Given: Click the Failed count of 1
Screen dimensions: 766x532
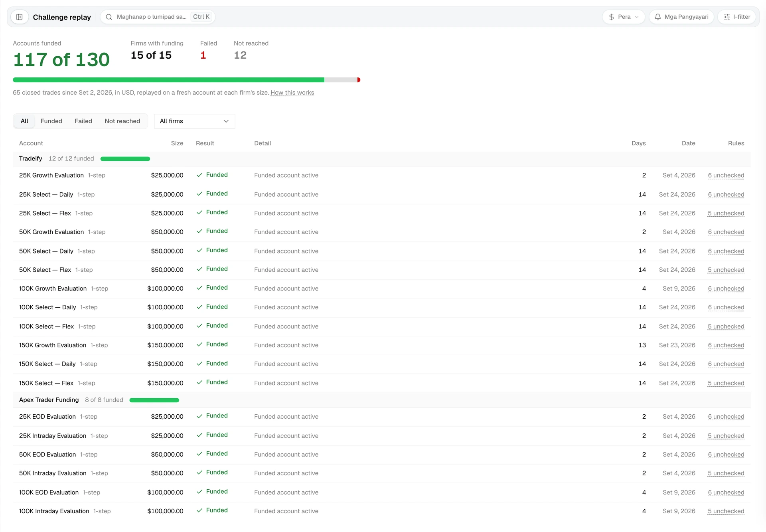Looking at the screenshot, I should (203, 55).
